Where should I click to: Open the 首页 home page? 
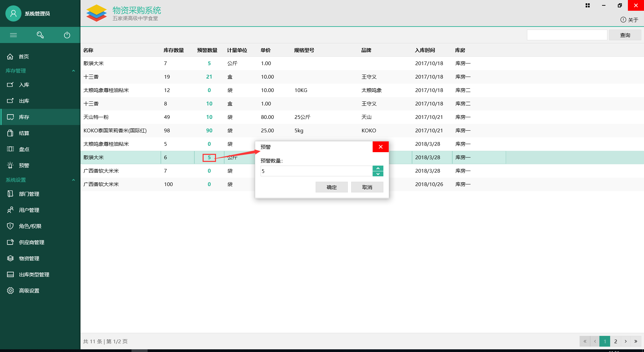(x=23, y=56)
